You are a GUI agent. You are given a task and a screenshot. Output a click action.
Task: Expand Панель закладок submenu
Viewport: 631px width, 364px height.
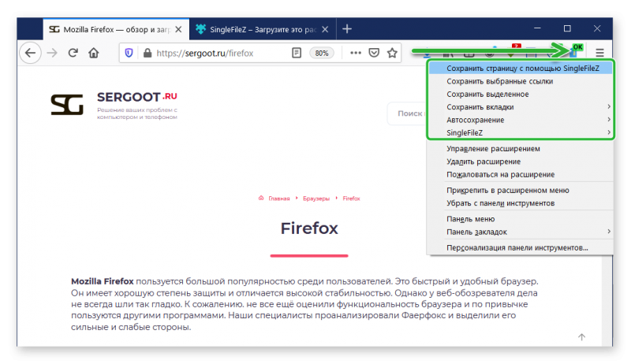coord(520,232)
